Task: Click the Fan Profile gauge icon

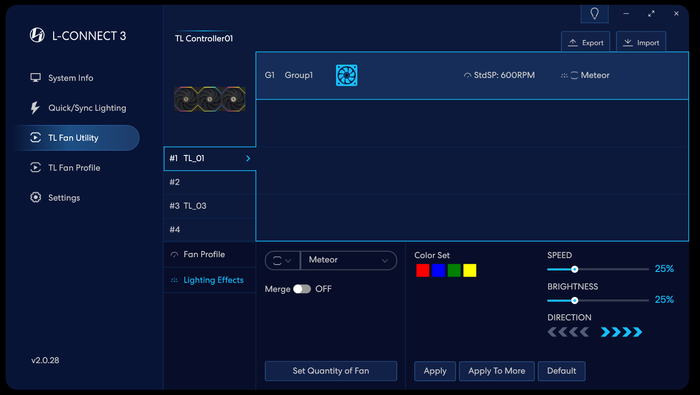Action: (x=174, y=254)
